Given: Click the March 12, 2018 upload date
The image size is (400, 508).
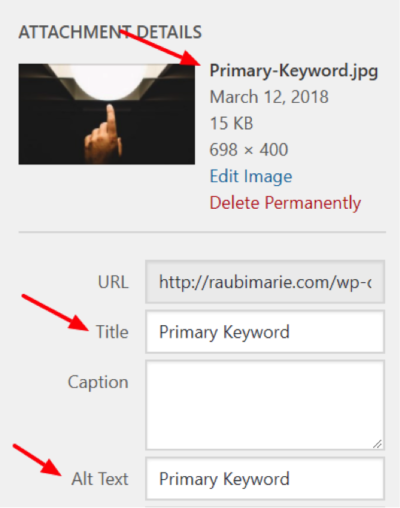Looking at the screenshot, I should 269,97.
